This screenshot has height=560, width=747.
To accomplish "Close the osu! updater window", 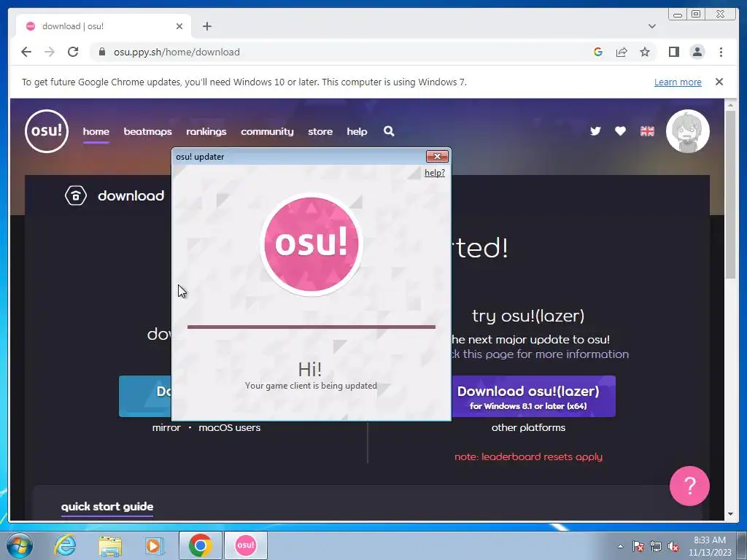I will click(x=437, y=156).
